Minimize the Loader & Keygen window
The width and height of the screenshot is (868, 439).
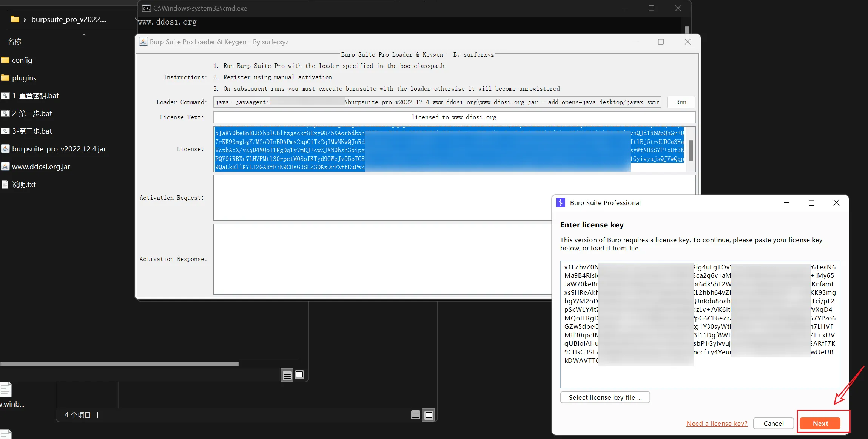coord(635,42)
